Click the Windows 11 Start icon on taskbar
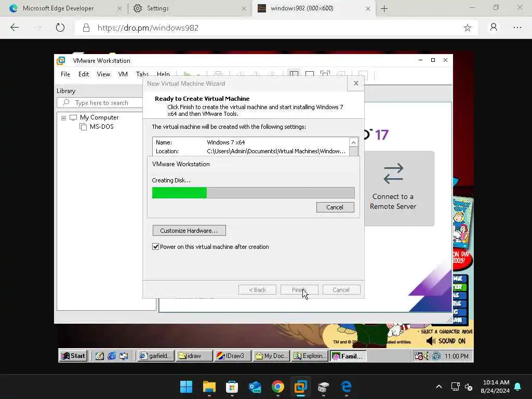 [x=186, y=387]
